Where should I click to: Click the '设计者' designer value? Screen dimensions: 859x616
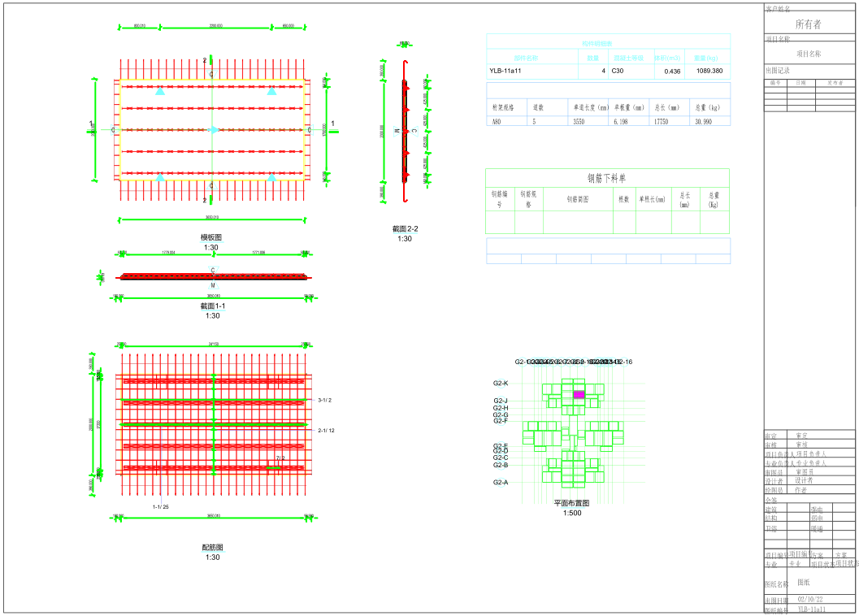804,480
